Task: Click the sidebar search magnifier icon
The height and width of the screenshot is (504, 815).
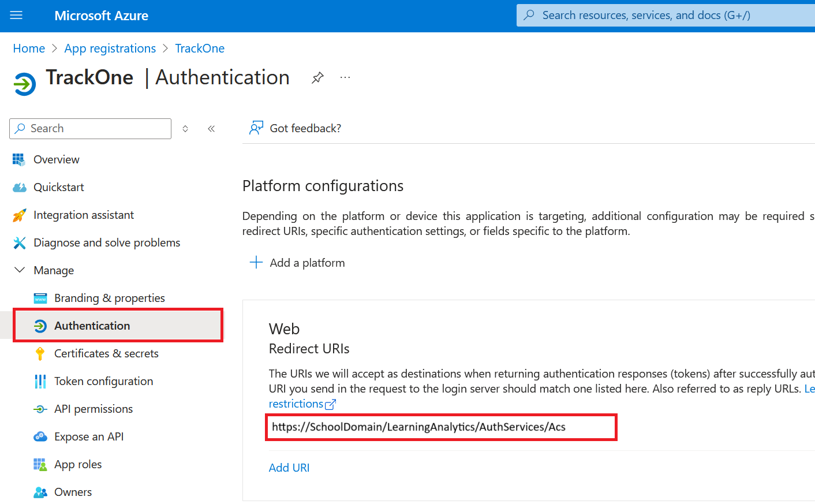Action: (x=20, y=128)
